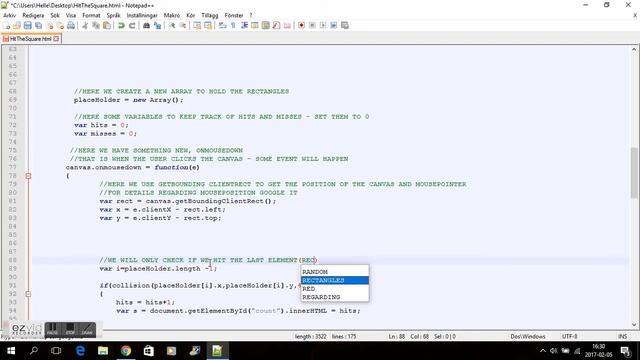Choose RED from the autocomplete list

335,289
